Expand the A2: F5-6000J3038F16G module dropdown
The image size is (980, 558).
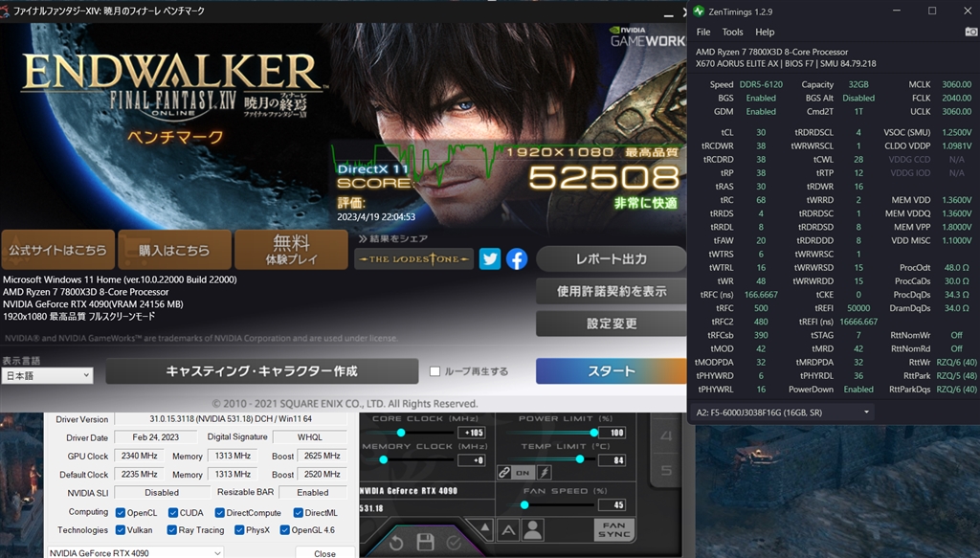(x=783, y=413)
